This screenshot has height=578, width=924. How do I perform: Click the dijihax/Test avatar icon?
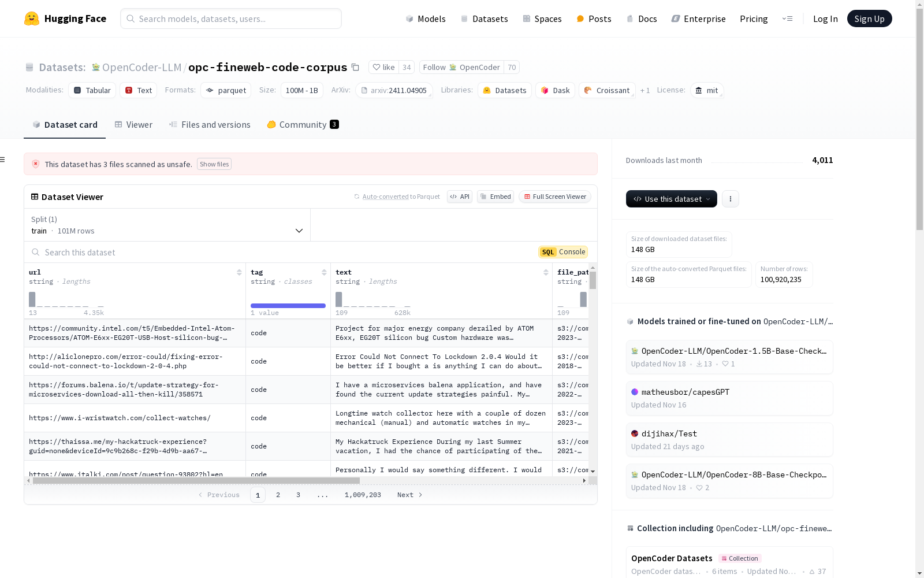coord(635,433)
